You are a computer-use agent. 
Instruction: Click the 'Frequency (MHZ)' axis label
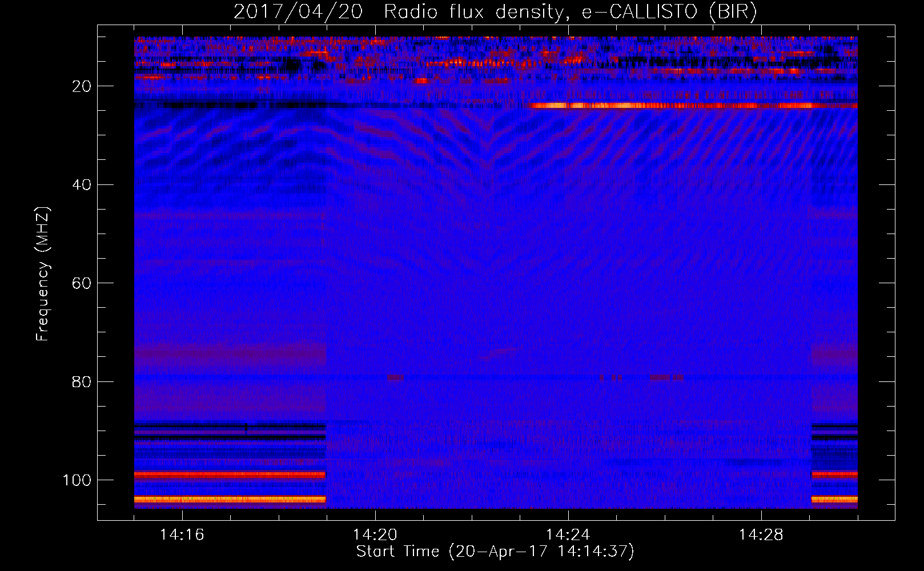[x=43, y=274]
